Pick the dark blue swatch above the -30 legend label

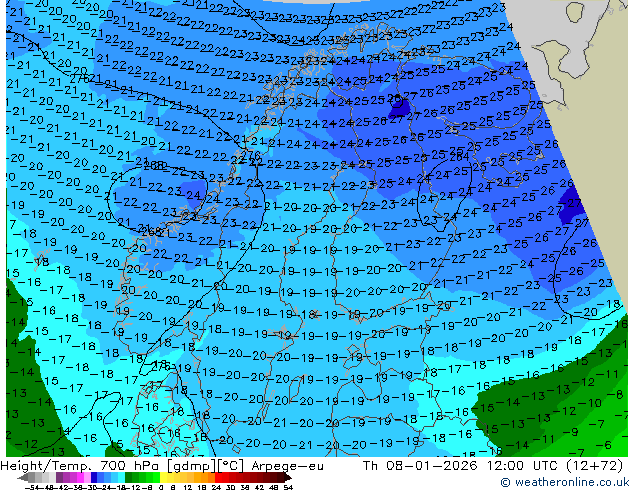pyautogui.click(x=94, y=477)
